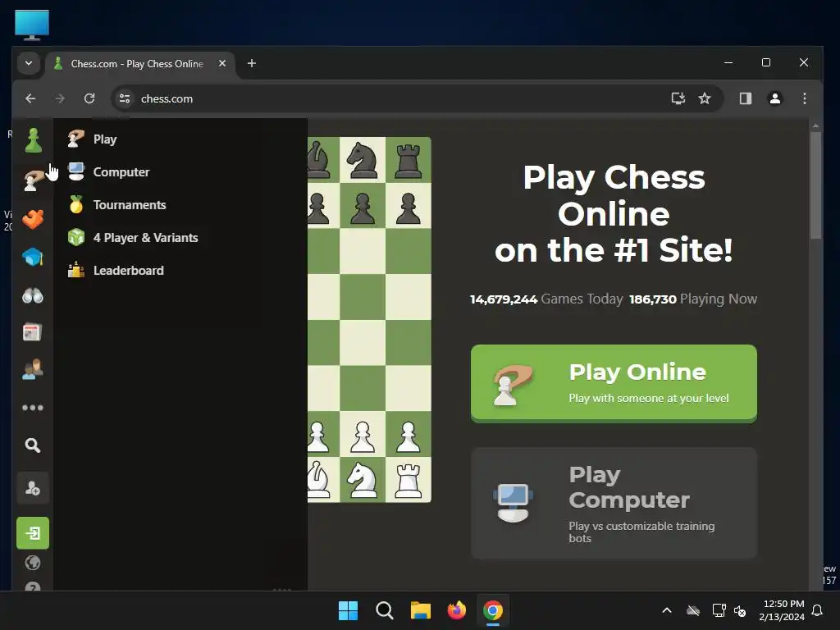Click the sidebar search magnifier icon

(x=33, y=445)
